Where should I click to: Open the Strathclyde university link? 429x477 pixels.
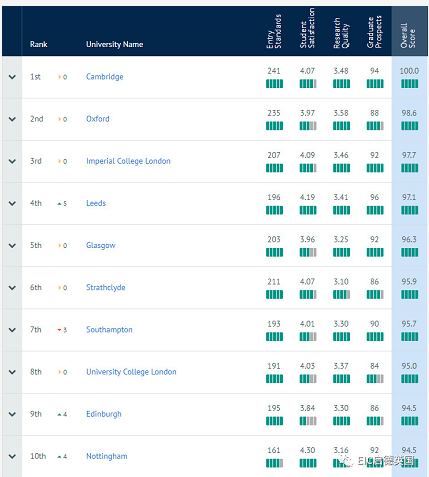point(106,288)
